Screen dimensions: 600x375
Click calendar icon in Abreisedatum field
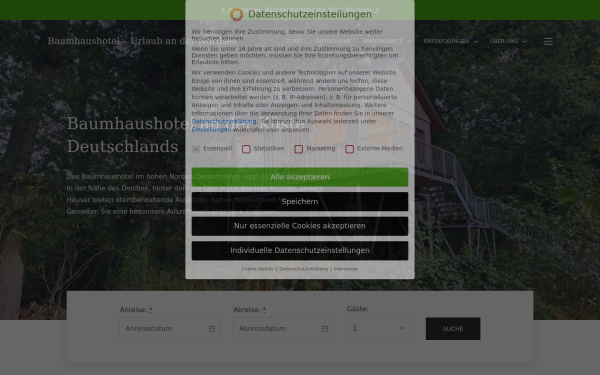coord(325,329)
